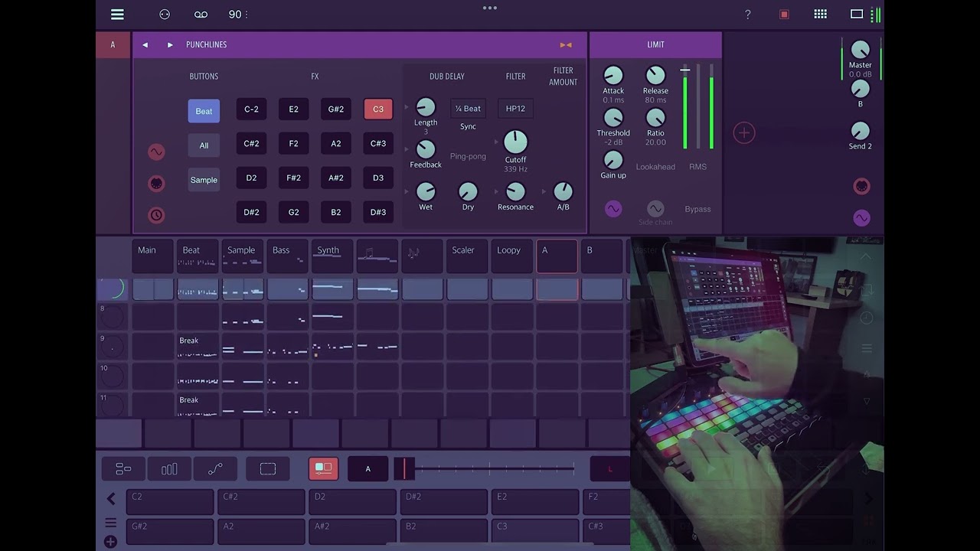Expand the modulation arrow next to Wet knob
This screenshot has height=551, width=980.
408,191
